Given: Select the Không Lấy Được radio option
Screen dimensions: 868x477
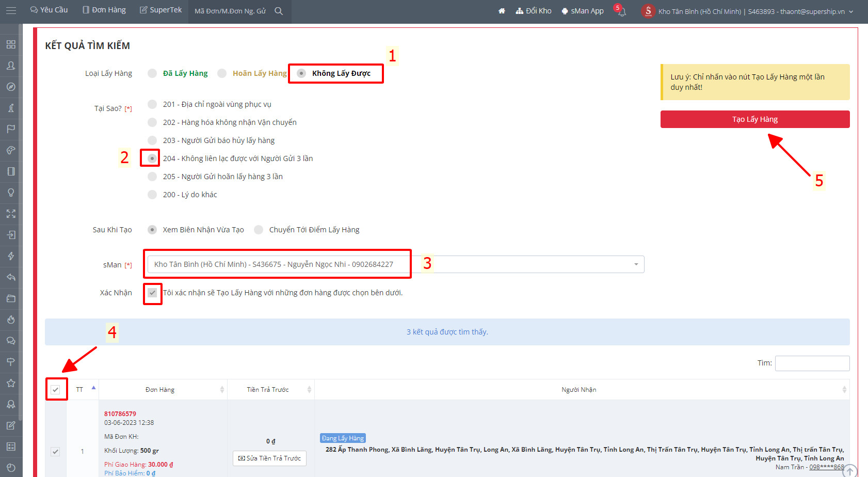Looking at the screenshot, I should click(x=301, y=73).
